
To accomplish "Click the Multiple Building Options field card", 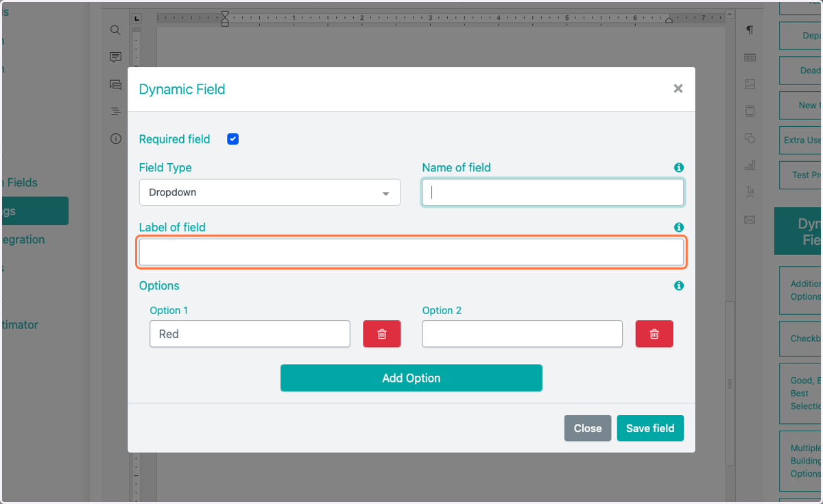I will tap(801, 461).
